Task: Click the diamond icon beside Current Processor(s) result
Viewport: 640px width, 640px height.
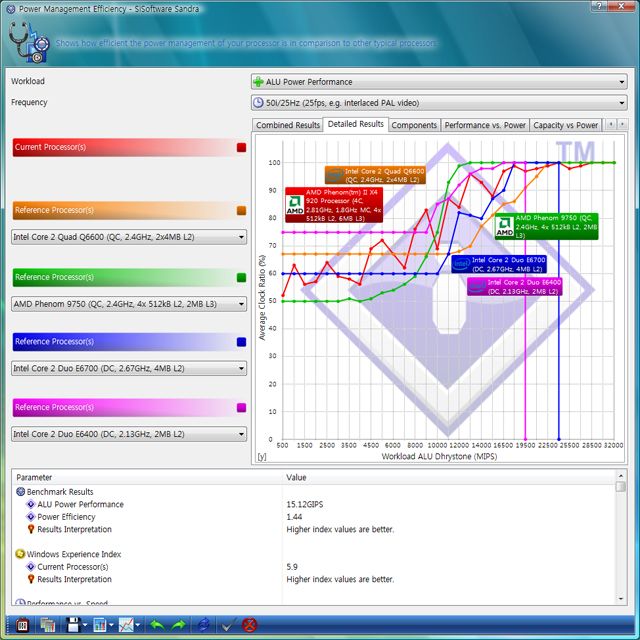Action: click(x=31, y=567)
